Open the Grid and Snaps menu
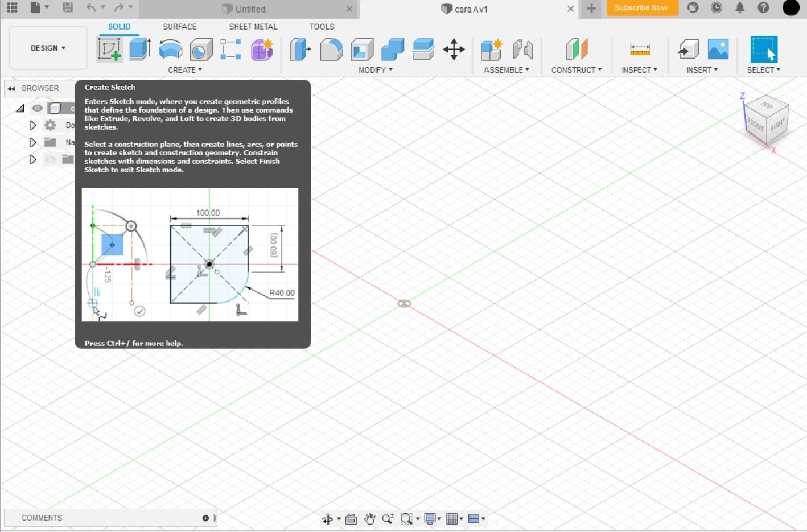 pos(454,519)
